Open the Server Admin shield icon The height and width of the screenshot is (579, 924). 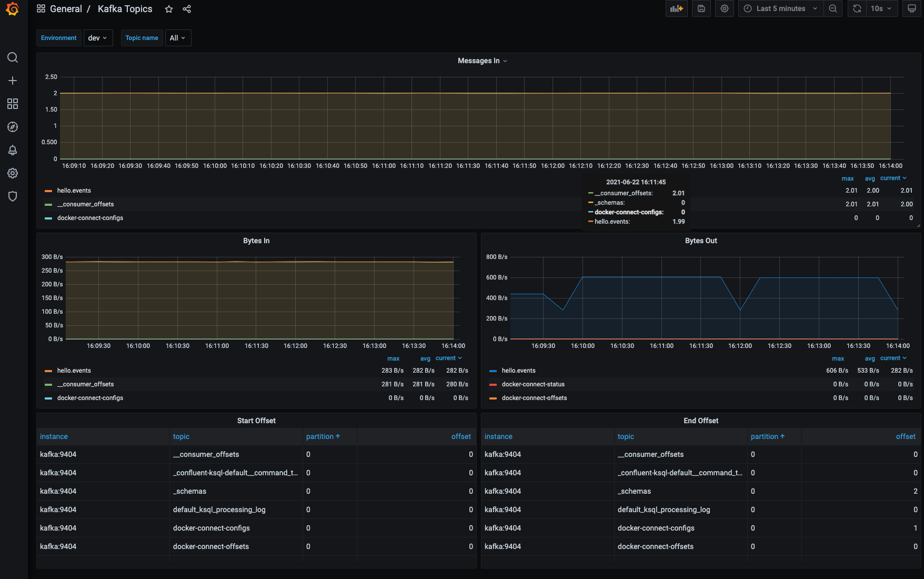click(x=13, y=196)
